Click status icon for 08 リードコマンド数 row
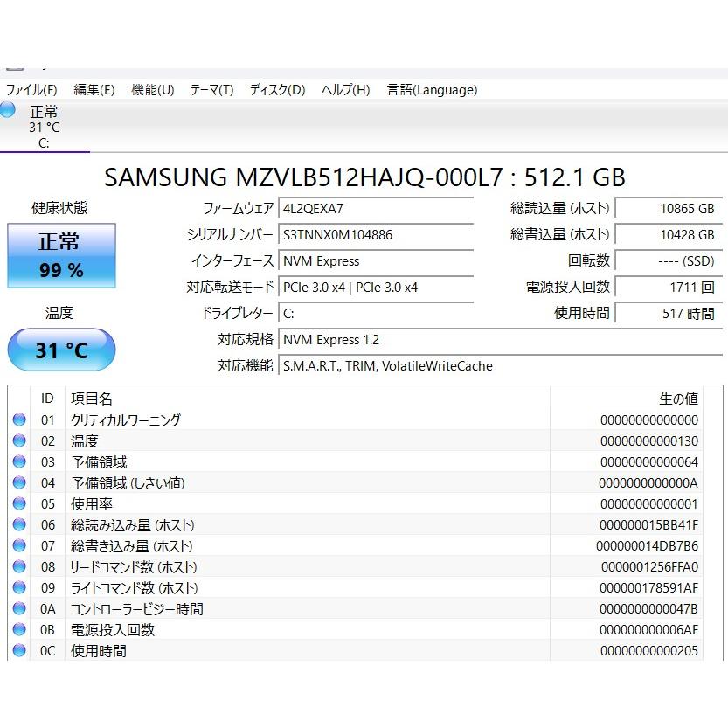This screenshot has width=728, height=728. click(19, 566)
